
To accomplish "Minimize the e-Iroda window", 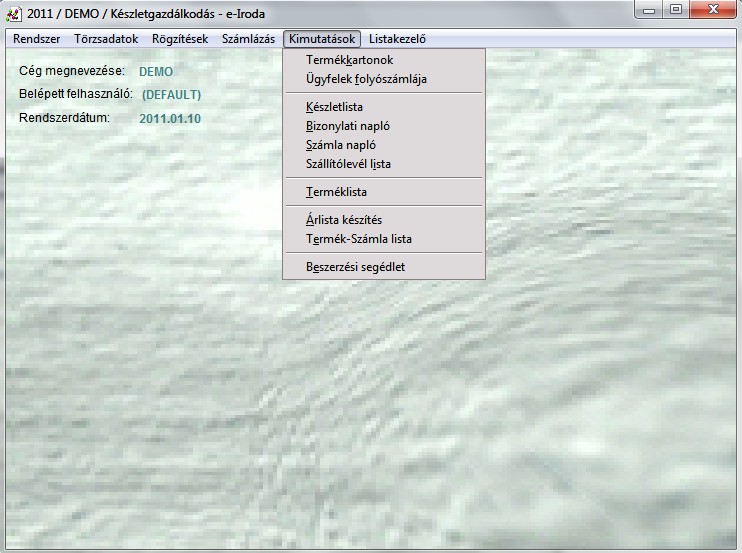I will 651,10.
